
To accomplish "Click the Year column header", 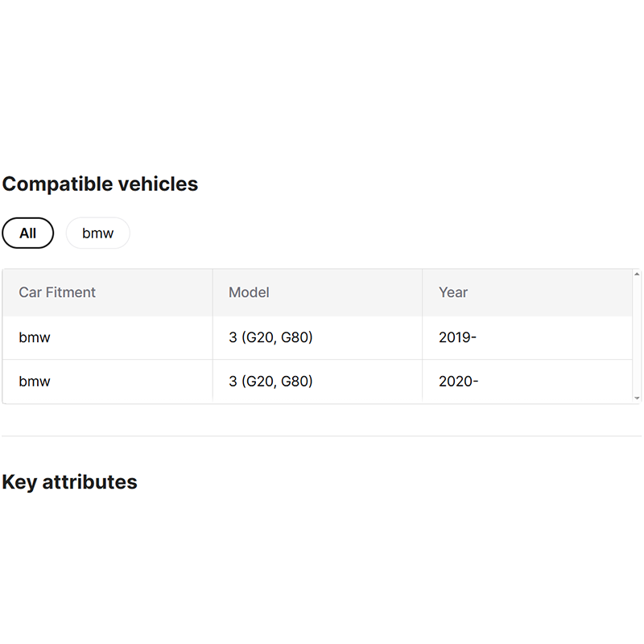I will point(453,292).
